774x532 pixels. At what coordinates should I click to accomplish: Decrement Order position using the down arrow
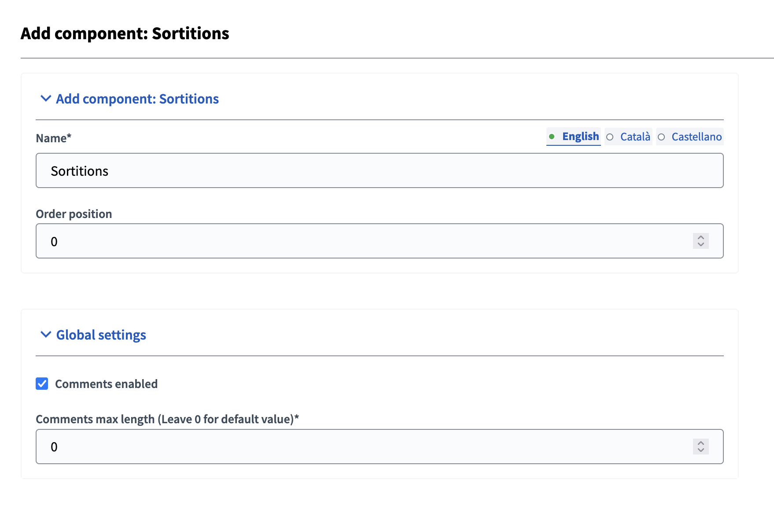coord(700,244)
